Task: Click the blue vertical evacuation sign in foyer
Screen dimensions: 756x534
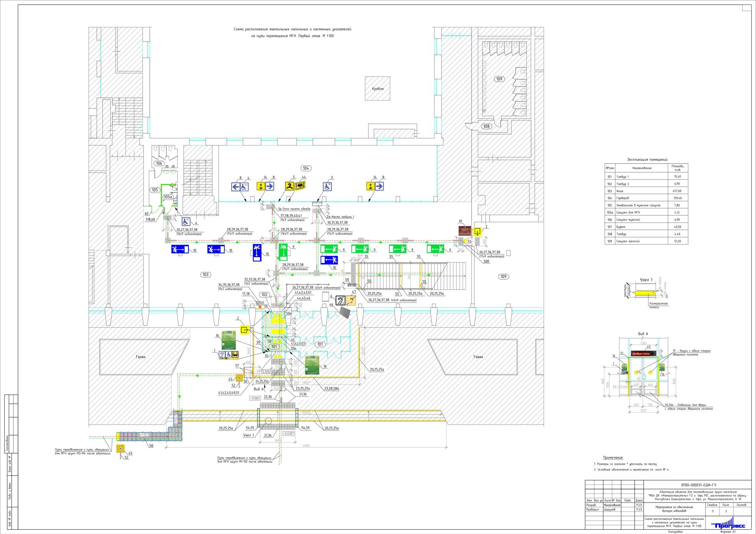Action: 257,252
